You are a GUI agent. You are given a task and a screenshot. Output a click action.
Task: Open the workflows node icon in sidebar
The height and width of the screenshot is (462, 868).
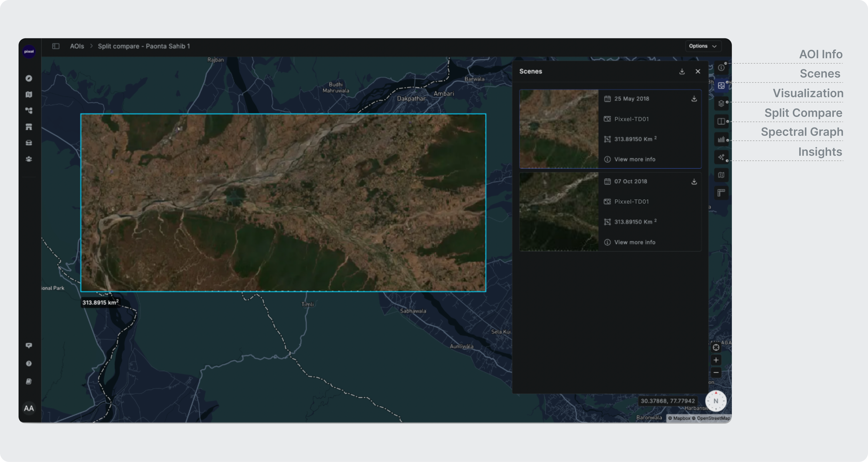(29, 110)
